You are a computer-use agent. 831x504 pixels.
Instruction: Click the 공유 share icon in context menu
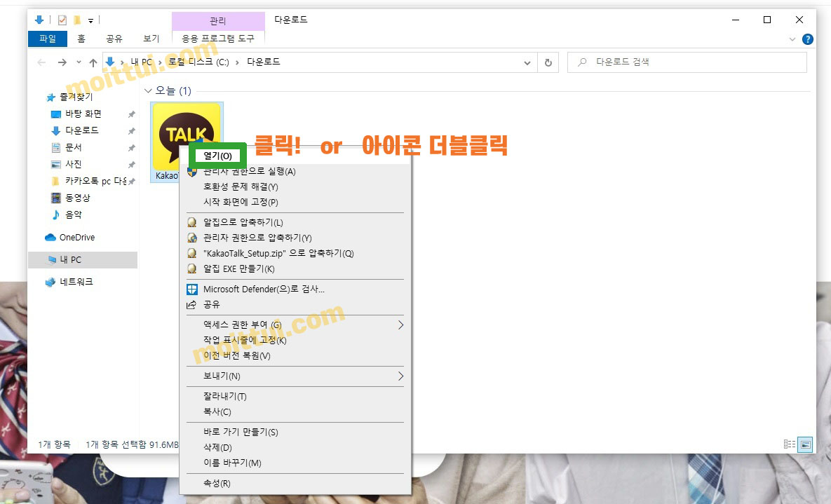point(191,304)
